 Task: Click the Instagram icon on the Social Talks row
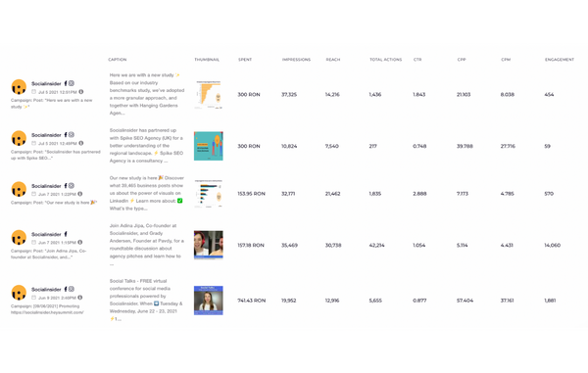[x=72, y=289]
